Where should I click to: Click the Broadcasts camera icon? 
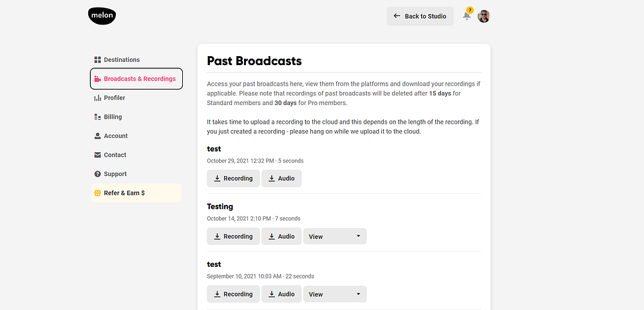coord(97,79)
